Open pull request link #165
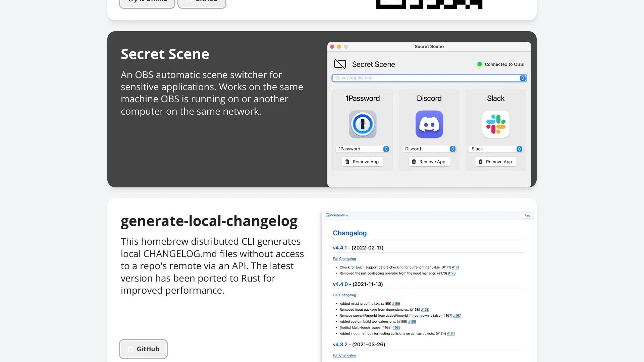This screenshot has width=644, height=362. pyautogui.click(x=396, y=328)
